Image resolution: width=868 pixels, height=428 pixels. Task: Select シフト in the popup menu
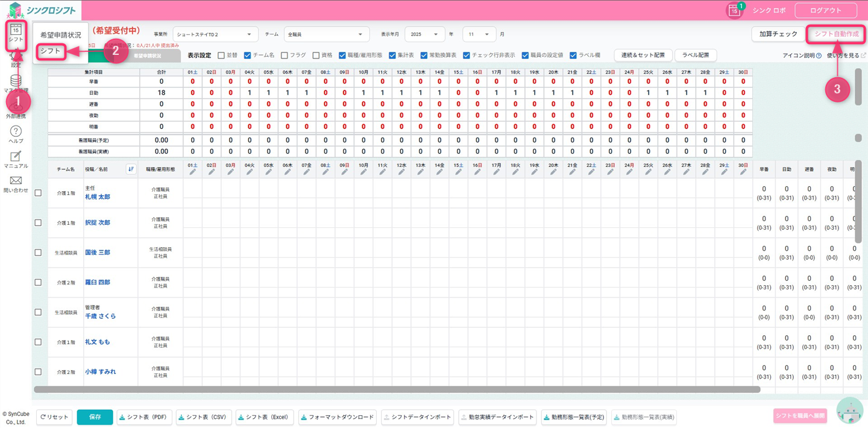(x=51, y=51)
